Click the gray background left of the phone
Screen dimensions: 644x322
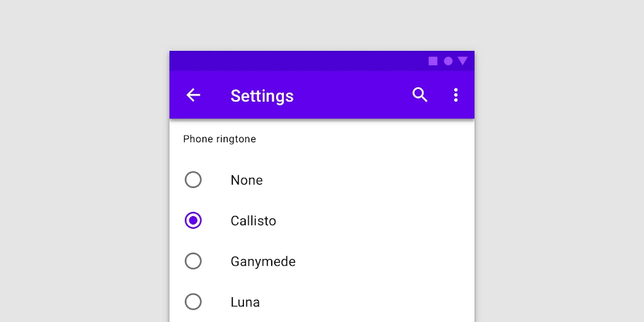tap(85, 182)
